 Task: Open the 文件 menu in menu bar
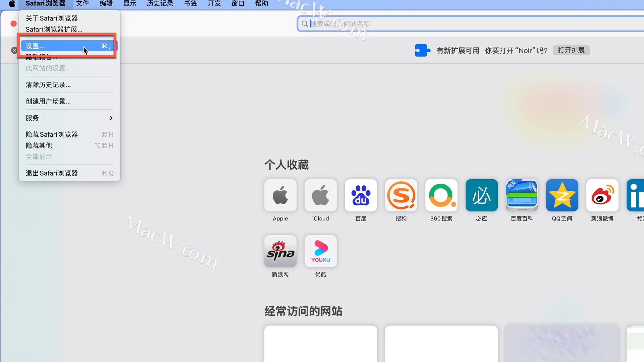[x=83, y=4]
